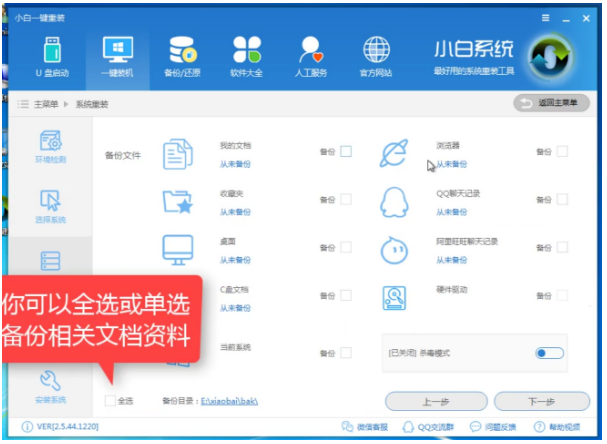
Task: Click the 硬件驱动 disk icon
Action: pos(394,298)
